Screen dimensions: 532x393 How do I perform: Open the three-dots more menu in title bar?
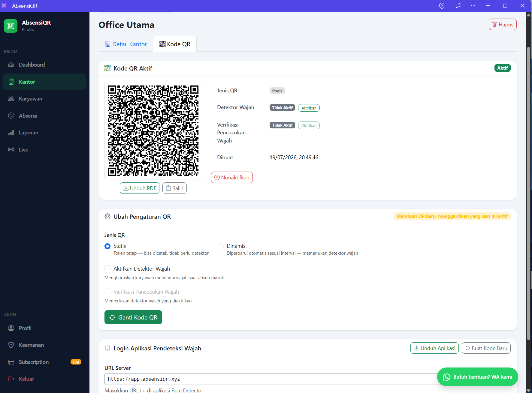click(x=473, y=6)
